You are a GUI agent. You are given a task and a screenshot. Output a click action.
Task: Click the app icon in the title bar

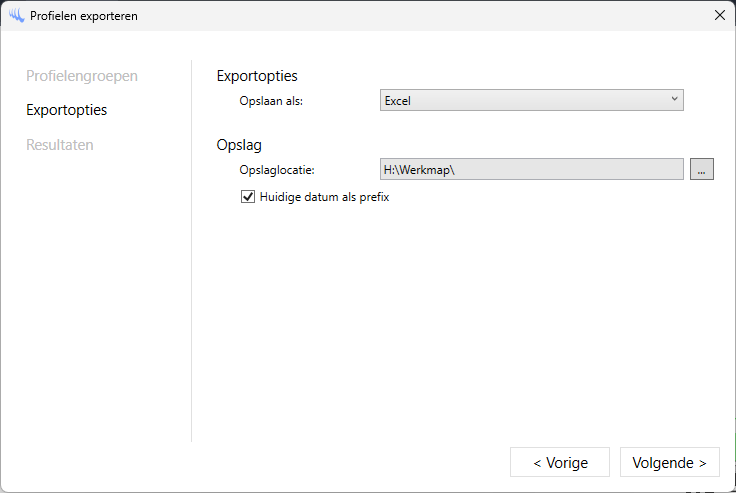point(16,16)
